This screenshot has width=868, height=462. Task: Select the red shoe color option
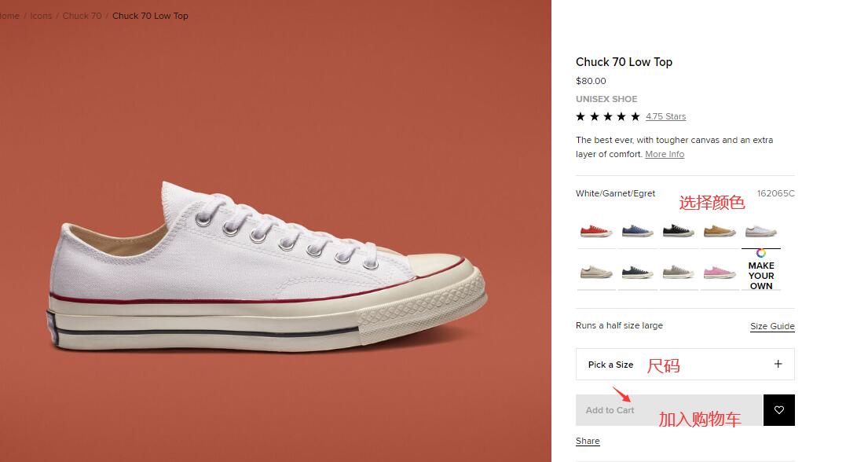(x=596, y=231)
